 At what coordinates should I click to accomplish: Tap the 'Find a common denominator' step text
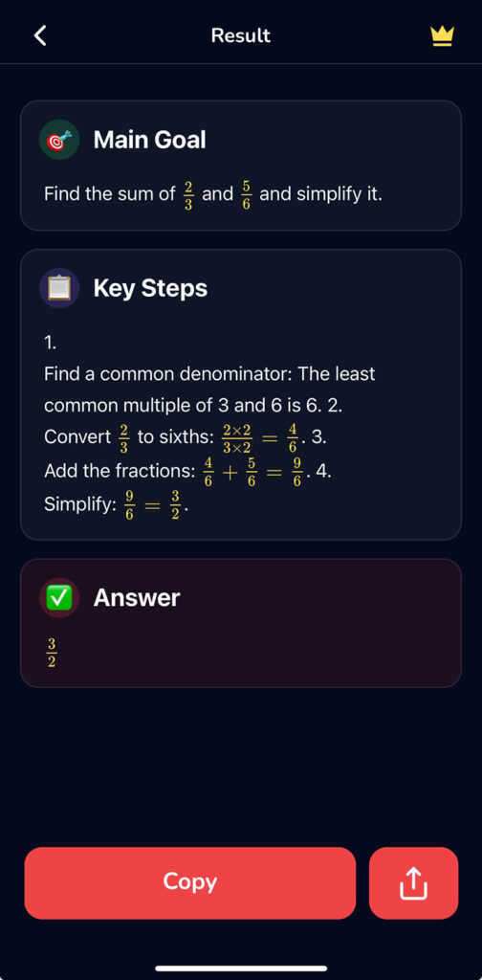click(x=209, y=390)
